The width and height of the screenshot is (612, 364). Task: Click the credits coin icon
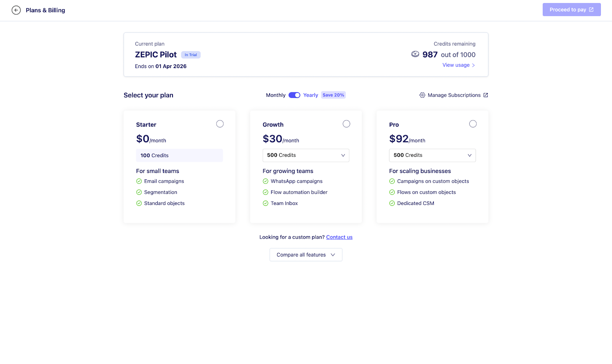pos(415,54)
